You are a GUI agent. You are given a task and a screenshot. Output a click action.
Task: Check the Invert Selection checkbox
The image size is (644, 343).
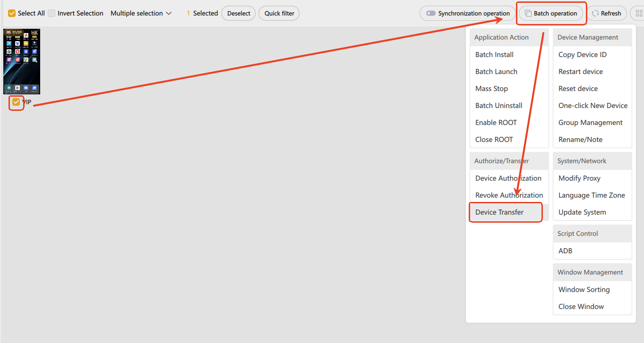pos(52,13)
